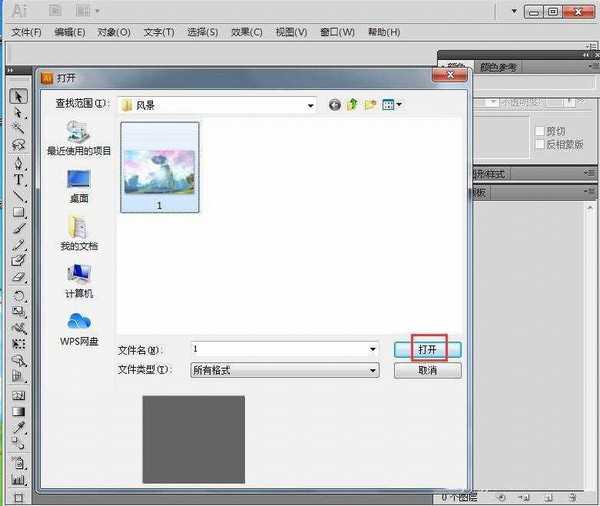The width and height of the screenshot is (600, 506).
Task: Open the 效果(C) menu
Action: (x=246, y=32)
